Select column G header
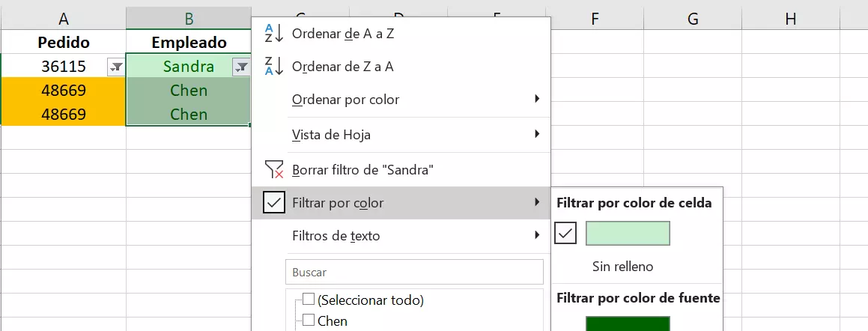This screenshot has height=331, width=868. (x=692, y=19)
